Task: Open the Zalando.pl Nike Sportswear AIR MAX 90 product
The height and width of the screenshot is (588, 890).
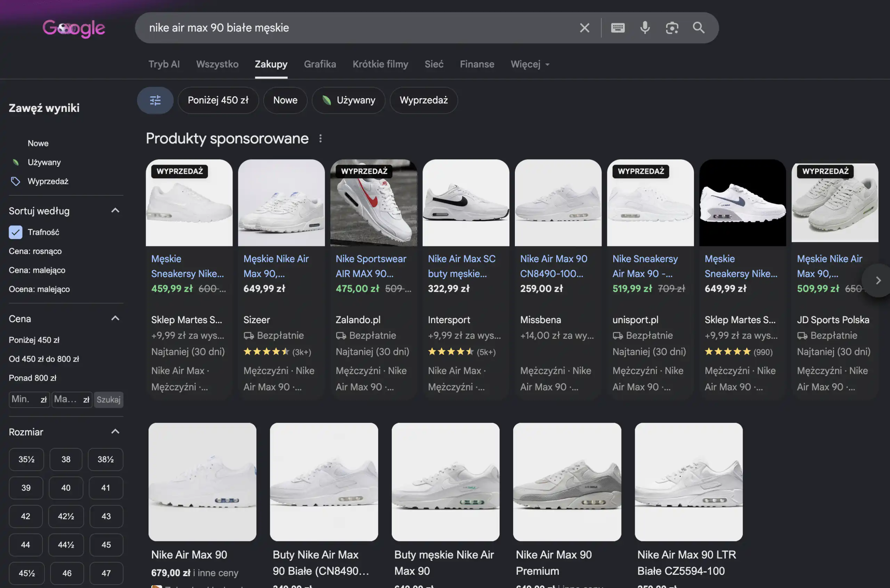Action: pyautogui.click(x=371, y=266)
